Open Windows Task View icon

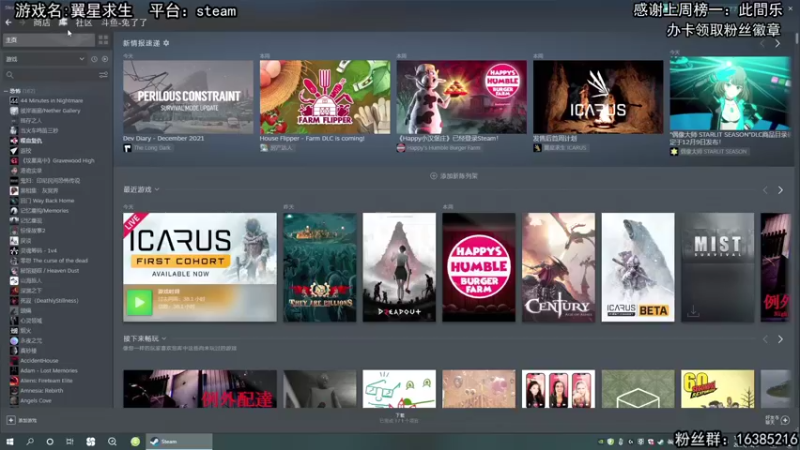point(70,442)
